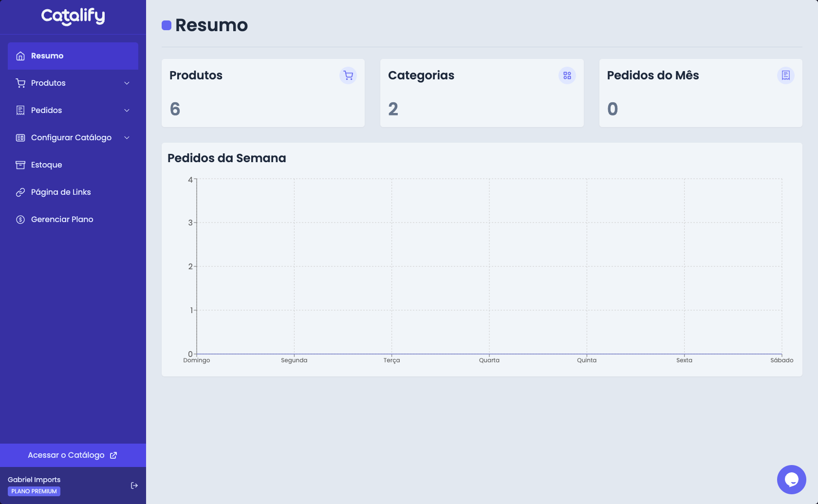Click the receipt icon in Pedidos do Mês card
This screenshot has width=818, height=504.
click(785, 75)
